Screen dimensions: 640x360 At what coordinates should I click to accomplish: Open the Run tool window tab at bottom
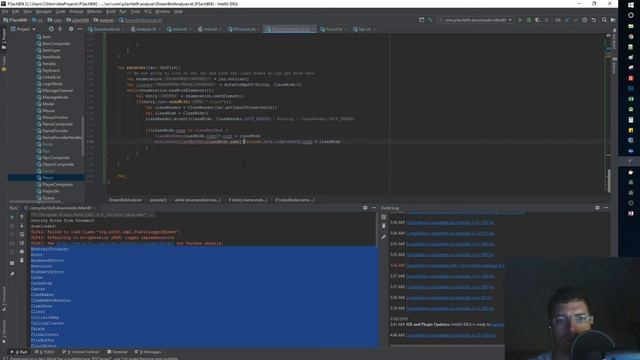pos(20,352)
